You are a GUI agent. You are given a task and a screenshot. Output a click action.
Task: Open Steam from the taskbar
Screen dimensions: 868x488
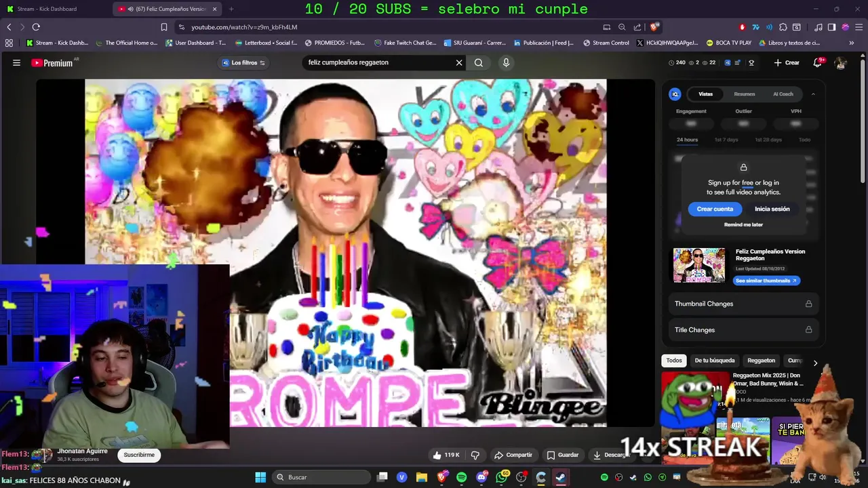tap(561, 477)
